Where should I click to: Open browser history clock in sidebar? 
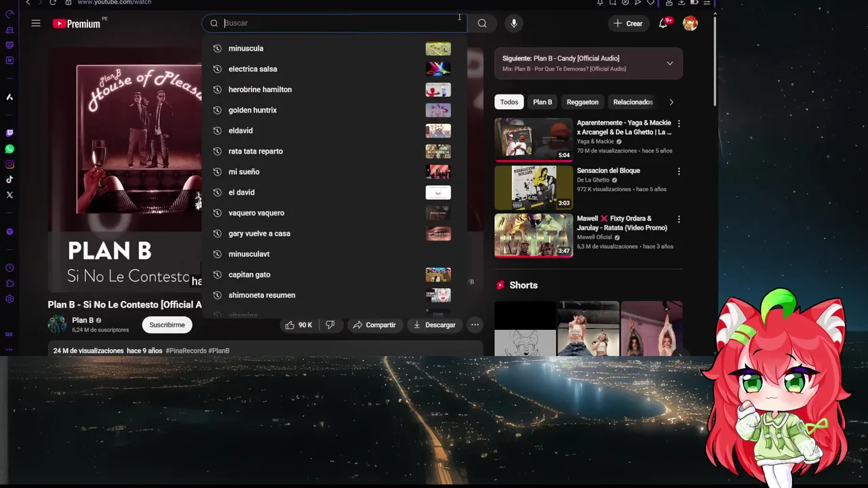(9, 268)
